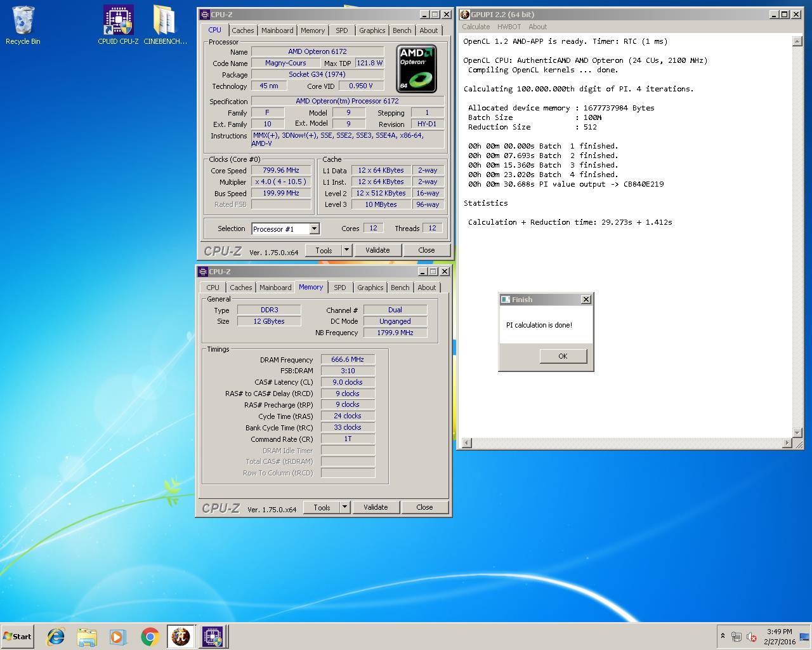Open Internet Explorer from the taskbar
This screenshot has height=650, width=812.
(x=56, y=636)
